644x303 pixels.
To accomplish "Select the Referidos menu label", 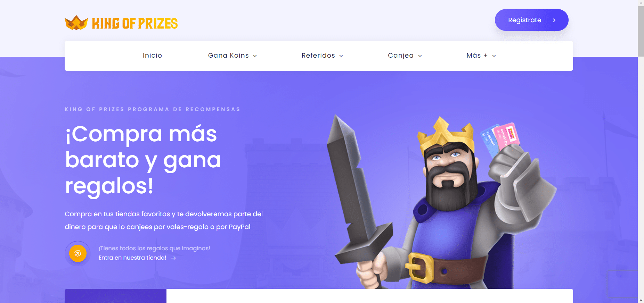I will tap(318, 56).
